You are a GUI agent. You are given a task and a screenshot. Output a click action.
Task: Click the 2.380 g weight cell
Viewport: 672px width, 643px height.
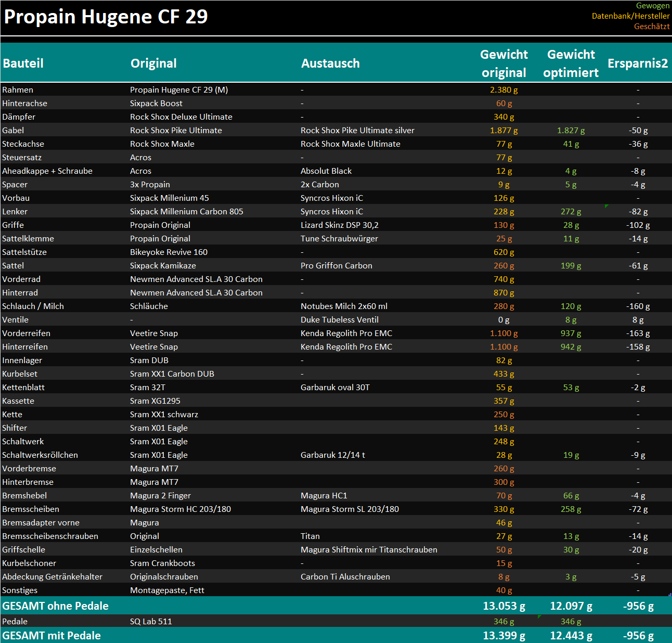(x=504, y=90)
